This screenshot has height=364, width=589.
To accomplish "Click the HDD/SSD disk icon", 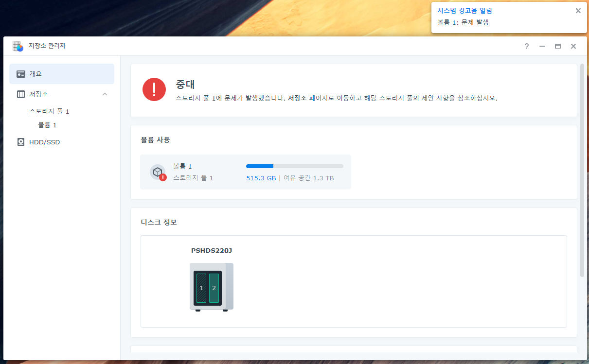I will (x=21, y=142).
